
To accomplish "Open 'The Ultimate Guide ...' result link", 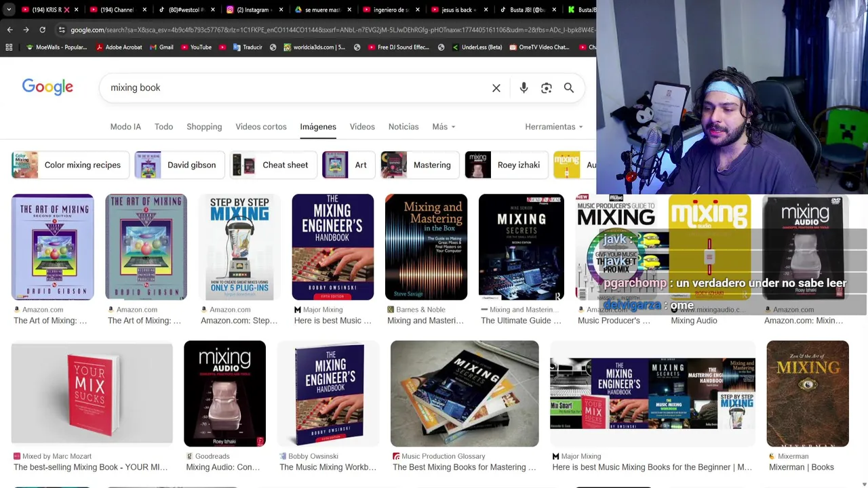I will [521, 321].
